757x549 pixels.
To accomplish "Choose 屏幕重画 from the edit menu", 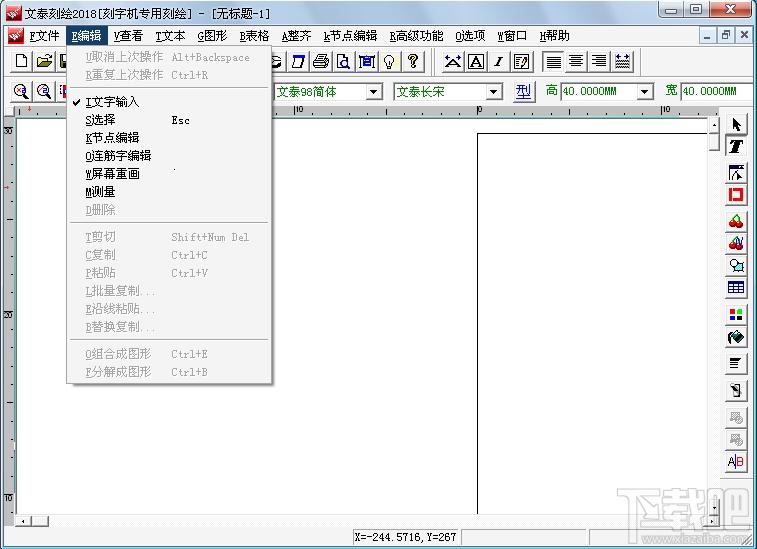I will (169, 174).
